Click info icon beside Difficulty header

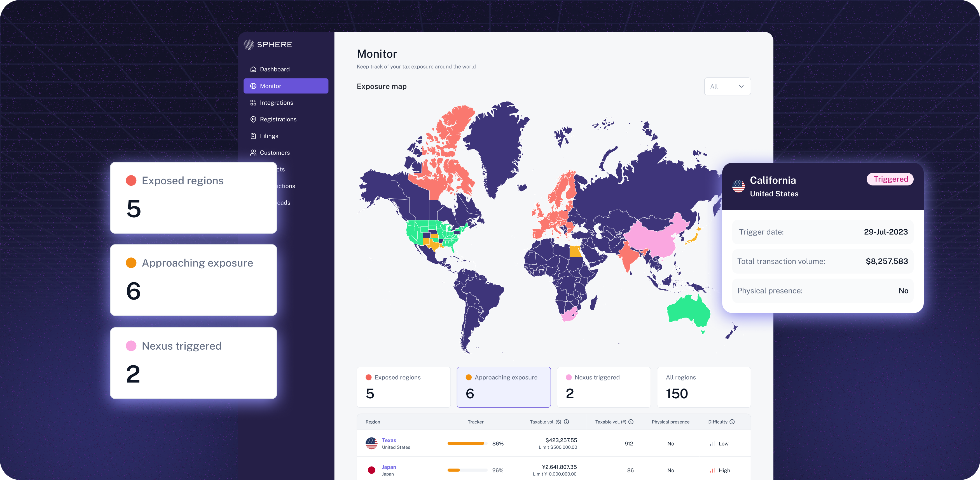click(x=732, y=422)
